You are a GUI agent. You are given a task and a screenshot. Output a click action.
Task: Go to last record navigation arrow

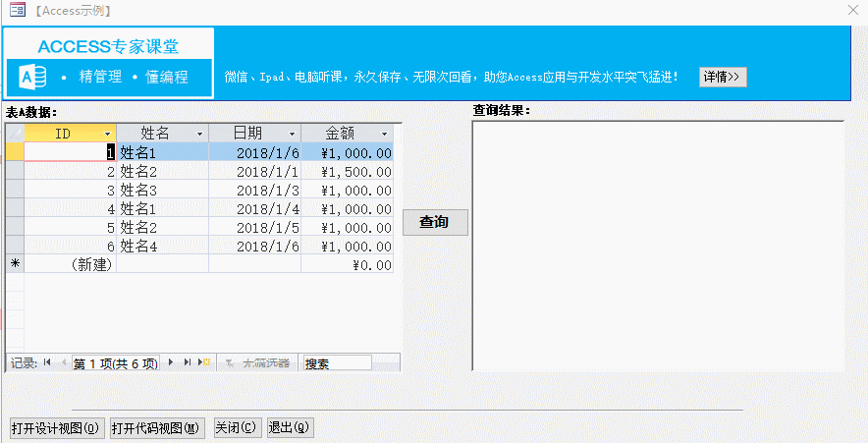(x=188, y=362)
